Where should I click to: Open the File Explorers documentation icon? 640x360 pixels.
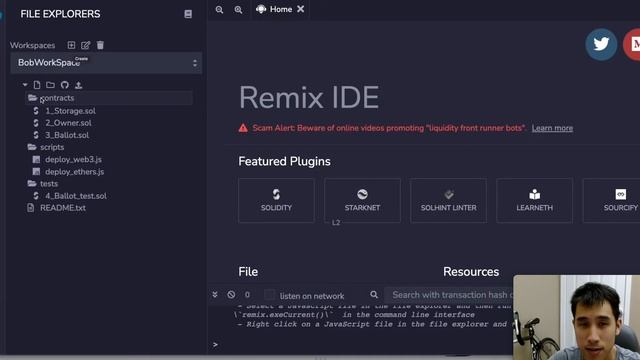pyautogui.click(x=188, y=14)
